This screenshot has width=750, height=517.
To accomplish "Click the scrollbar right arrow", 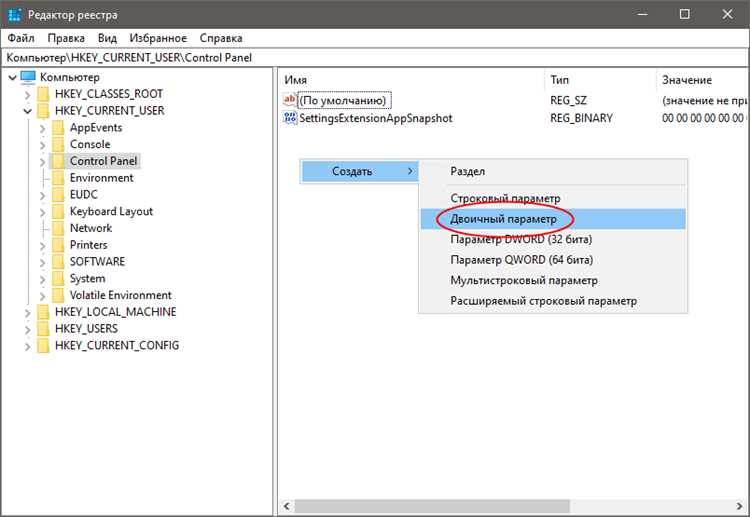I will click(739, 506).
